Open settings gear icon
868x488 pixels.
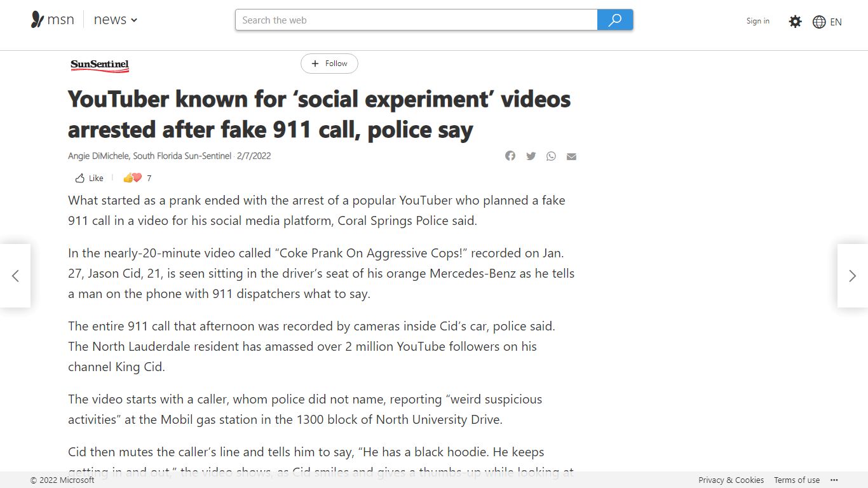[795, 22]
